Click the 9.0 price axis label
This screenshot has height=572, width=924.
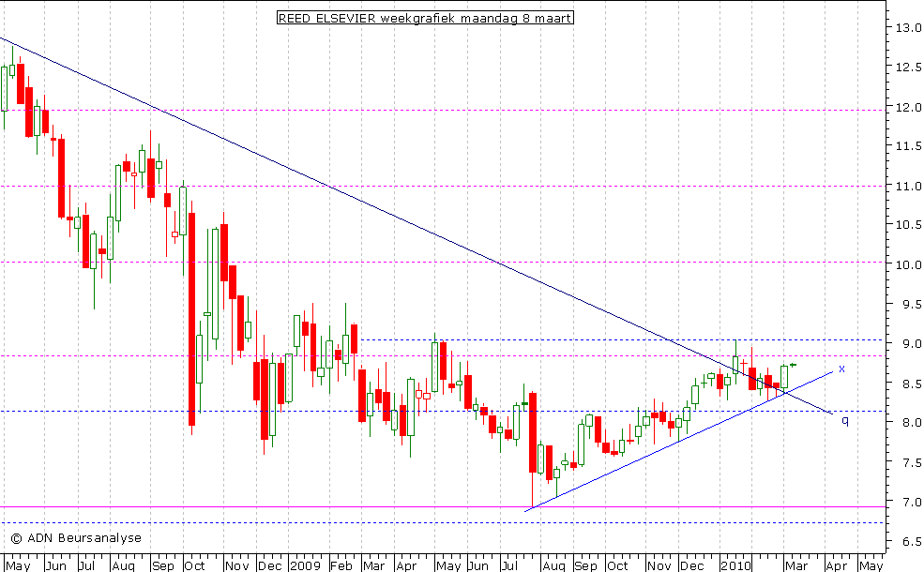pyautogui.click(x=911, y=343)
